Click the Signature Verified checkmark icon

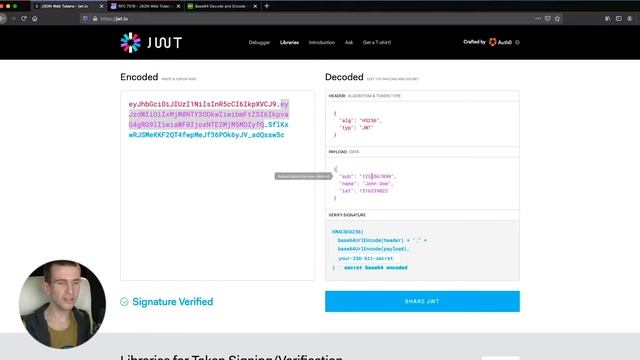pyautogui.click(x=124, y=302)
